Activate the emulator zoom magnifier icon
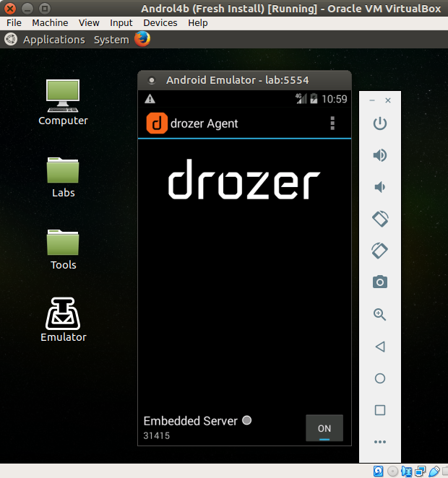 click(379, 315)
